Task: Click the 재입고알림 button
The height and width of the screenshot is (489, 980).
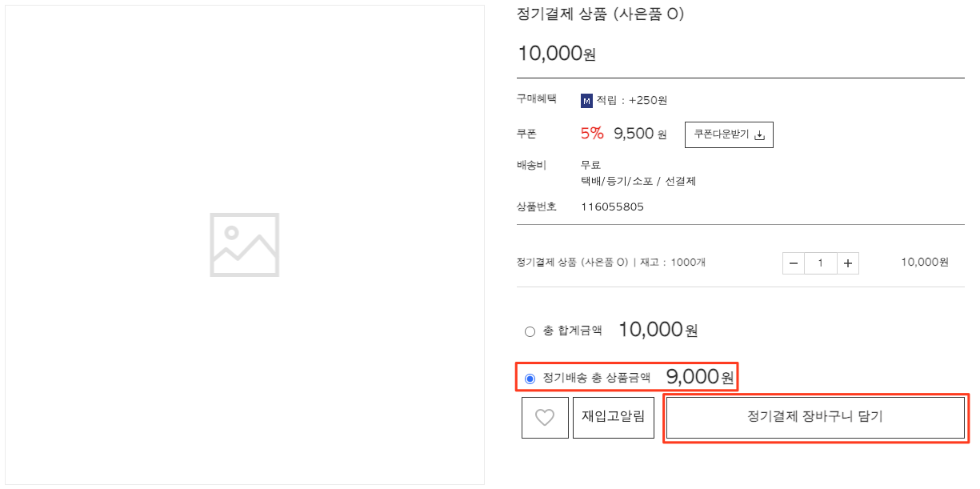Action: (x=614, y=417)
